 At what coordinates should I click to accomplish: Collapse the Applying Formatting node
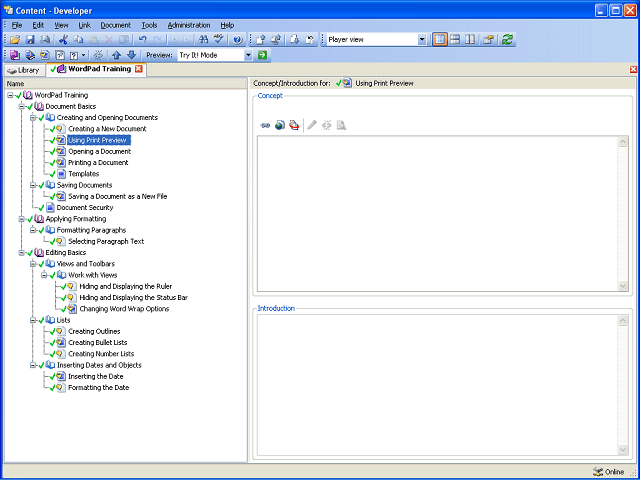click(22, 219)
